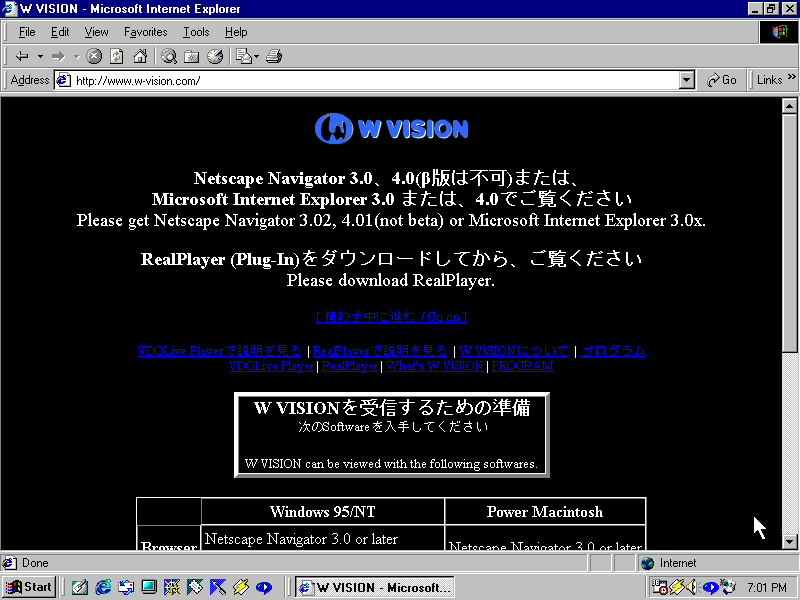Select the W VISION taskbar button
Screen dimensions: 800x600
tap(375, 587)
